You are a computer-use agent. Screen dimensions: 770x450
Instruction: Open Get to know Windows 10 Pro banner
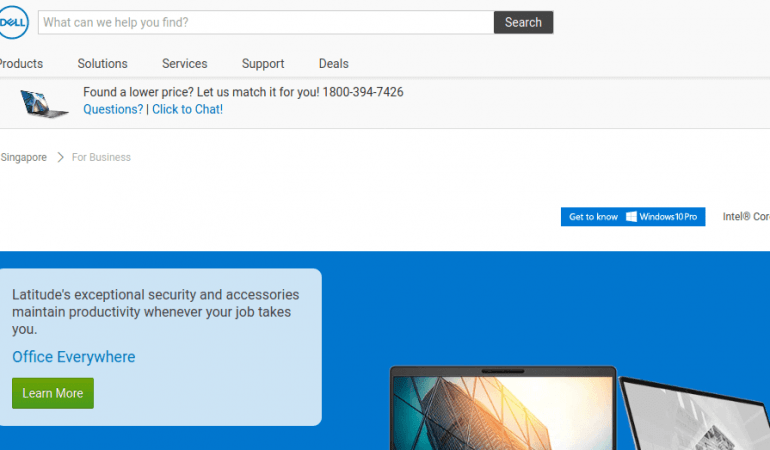click(633, 217)
